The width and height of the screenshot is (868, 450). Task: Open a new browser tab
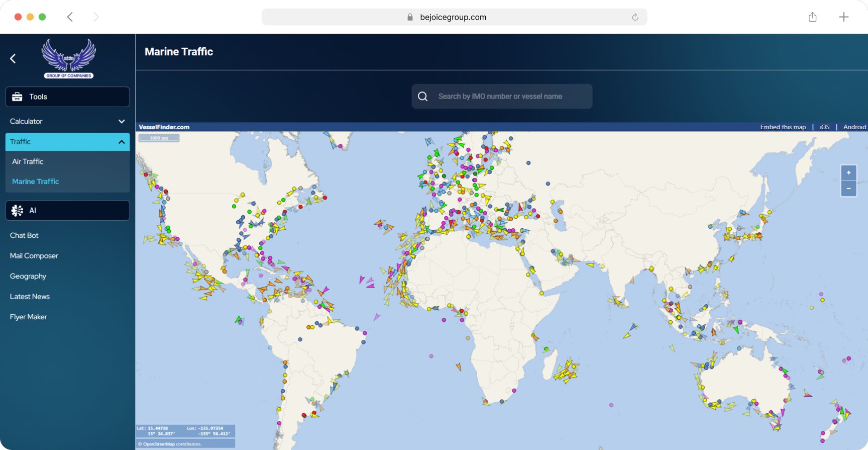(x=843, y=17)
